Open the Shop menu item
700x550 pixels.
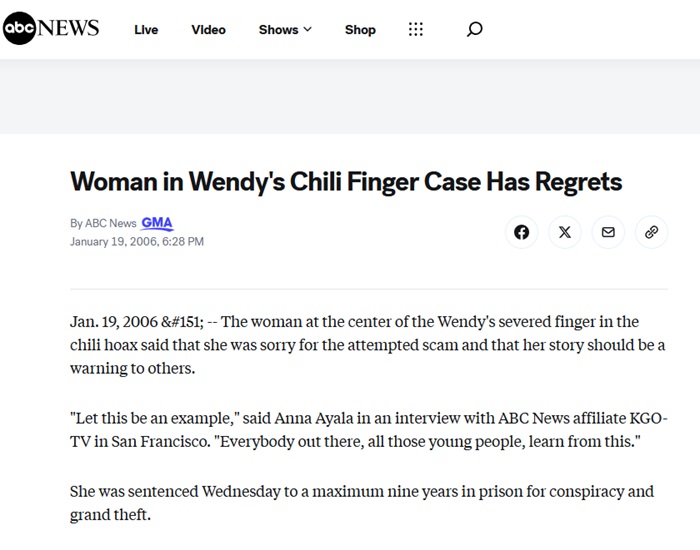(x=360, y=29)
